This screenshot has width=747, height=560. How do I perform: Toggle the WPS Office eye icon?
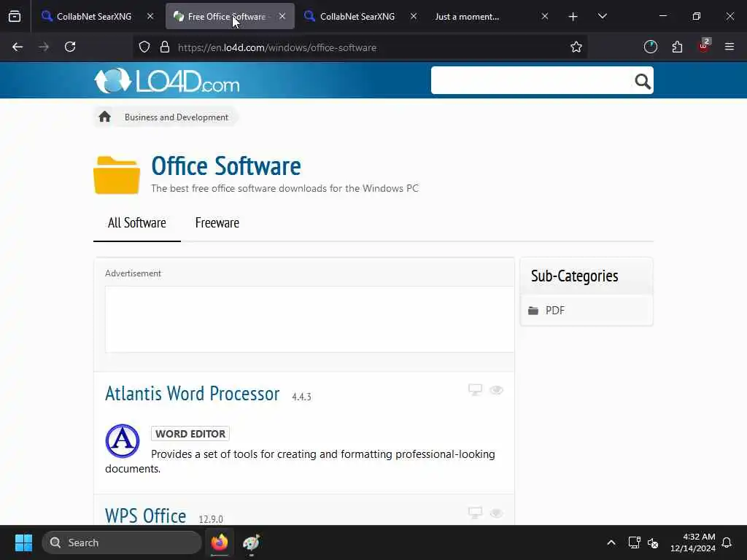[496, 513]
